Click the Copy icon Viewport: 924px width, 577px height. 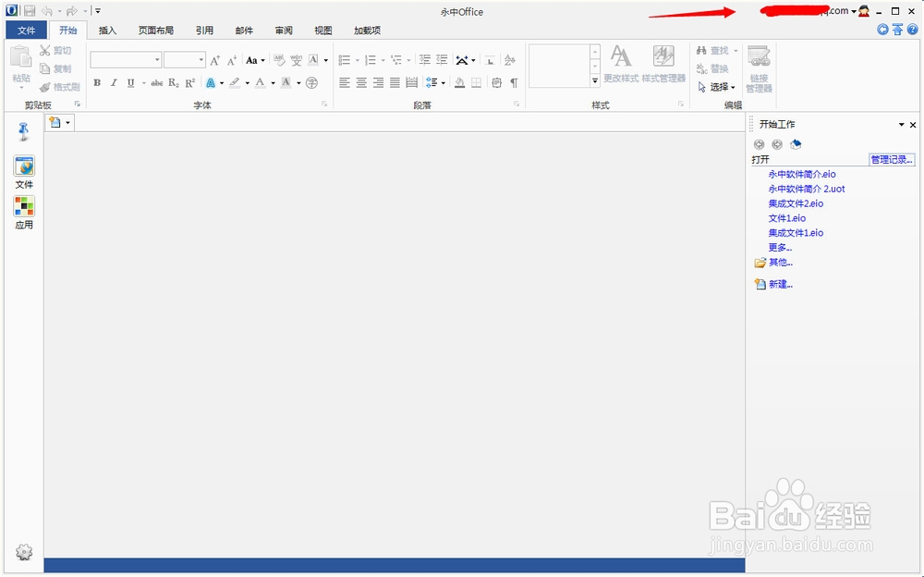pos(44,68)
